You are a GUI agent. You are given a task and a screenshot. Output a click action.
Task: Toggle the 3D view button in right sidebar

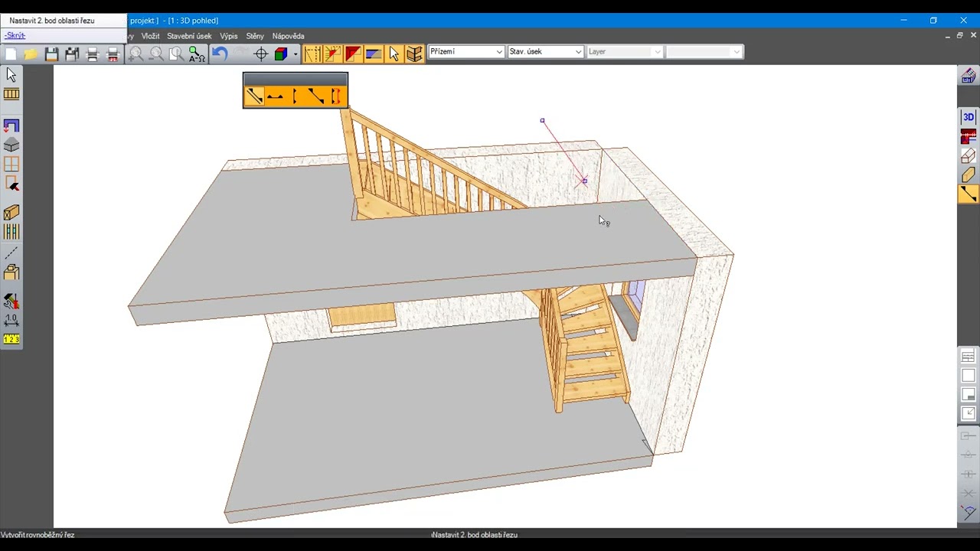pos(969,117)
